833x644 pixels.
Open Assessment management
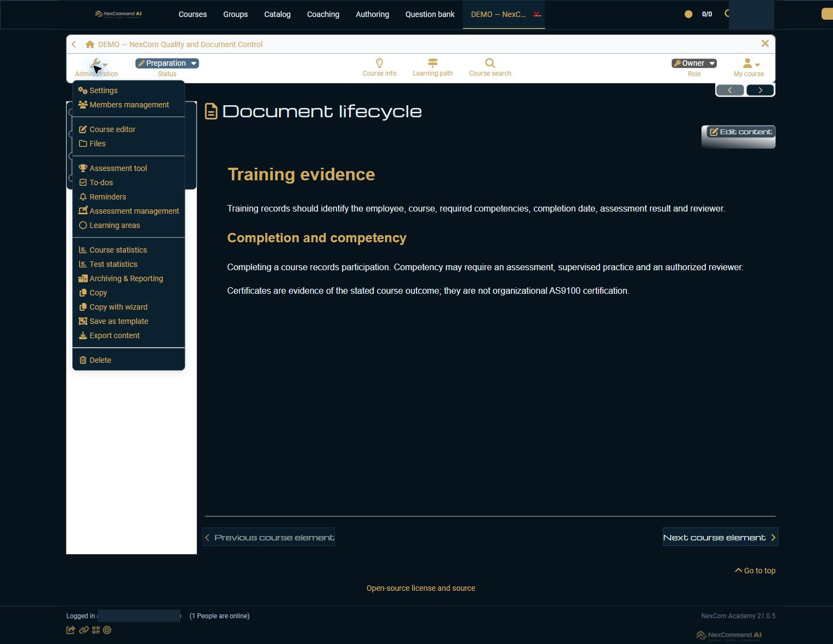[x=128, y=211]
